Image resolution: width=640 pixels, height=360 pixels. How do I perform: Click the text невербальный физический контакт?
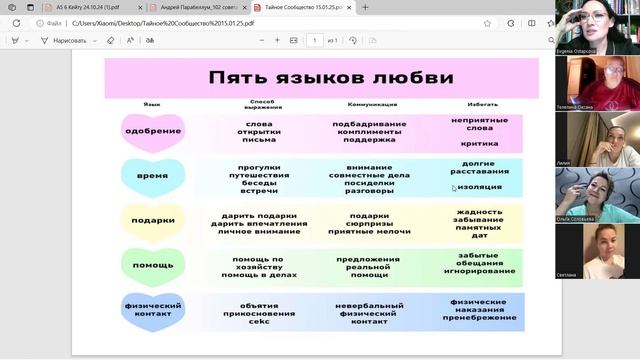tap(369, 313)
